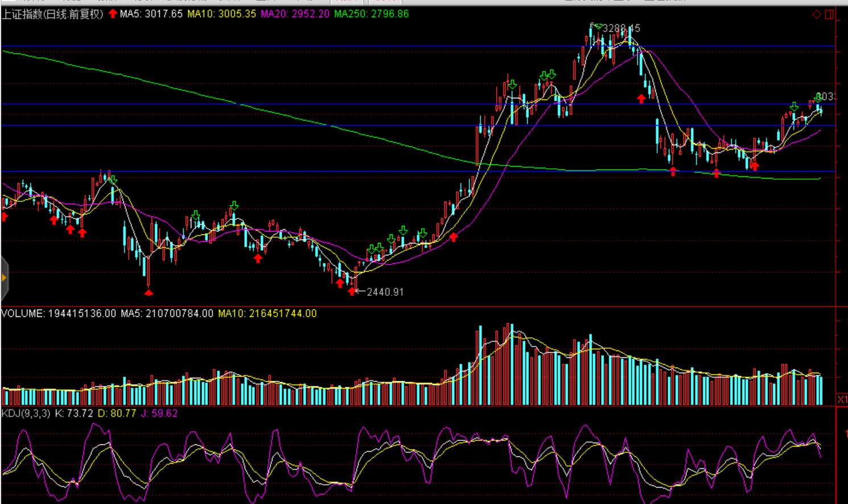Expand the left side panel arrow handle

click(x=3, y=278)
